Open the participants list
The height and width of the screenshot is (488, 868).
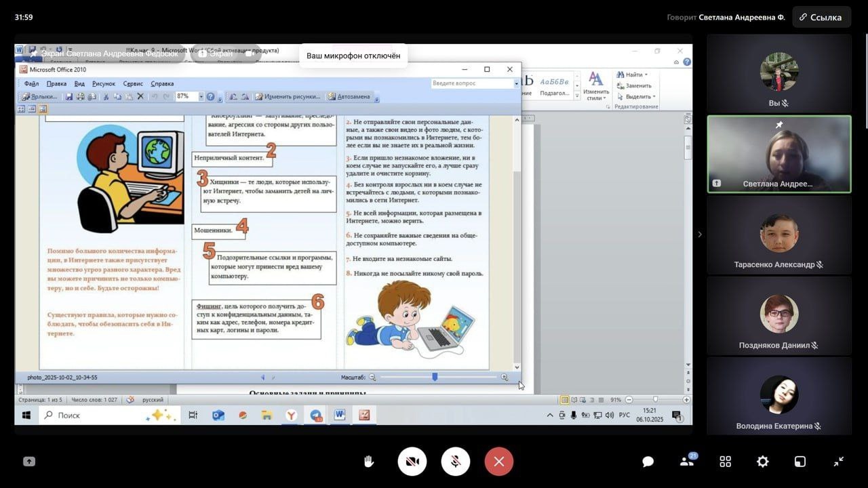click(x=686, y=462)
